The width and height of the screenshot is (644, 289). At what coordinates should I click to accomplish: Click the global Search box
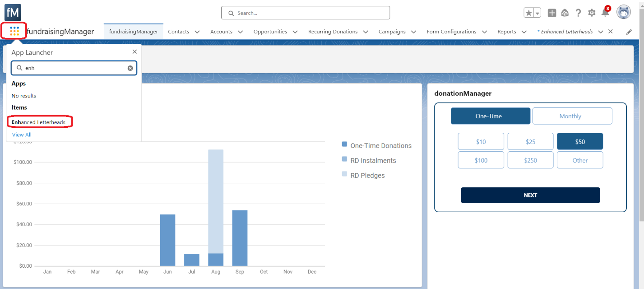coord(306,13)
